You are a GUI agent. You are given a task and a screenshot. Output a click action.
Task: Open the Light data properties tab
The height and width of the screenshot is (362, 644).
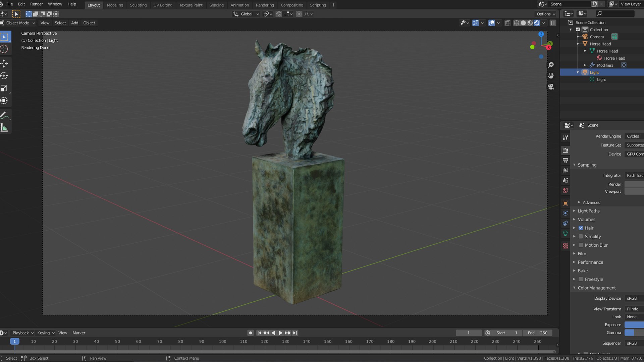[x=566, y=233]
